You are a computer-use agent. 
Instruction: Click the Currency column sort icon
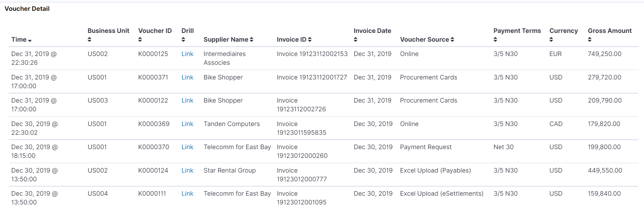point(551,40)
